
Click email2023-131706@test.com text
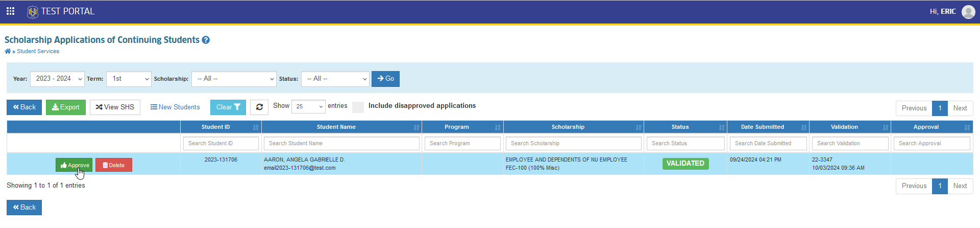click(300, 168)
